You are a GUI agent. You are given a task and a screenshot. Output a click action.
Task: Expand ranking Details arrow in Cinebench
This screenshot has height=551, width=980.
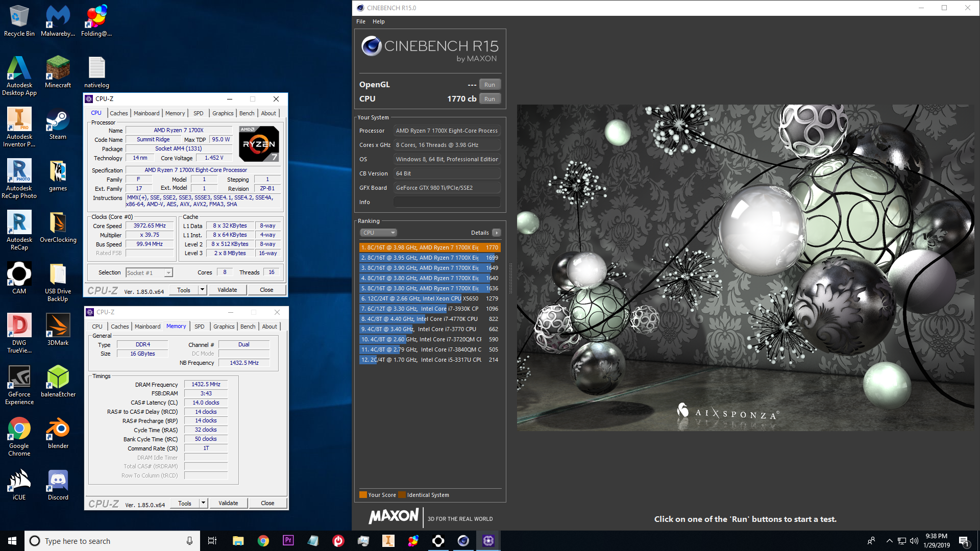pyautogui.click(x=497, y=233)
